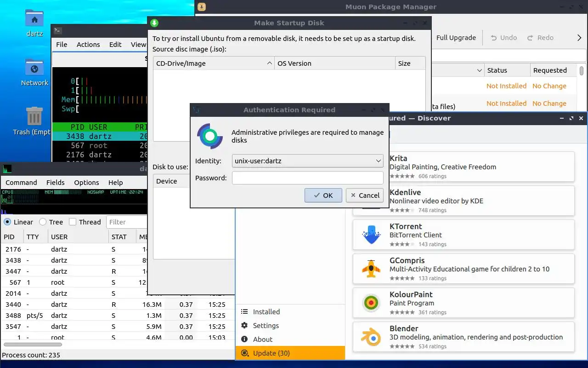Click the Muon package list vertical scrollbar
The image size is (588, 368).
click(x=582, y=71)
